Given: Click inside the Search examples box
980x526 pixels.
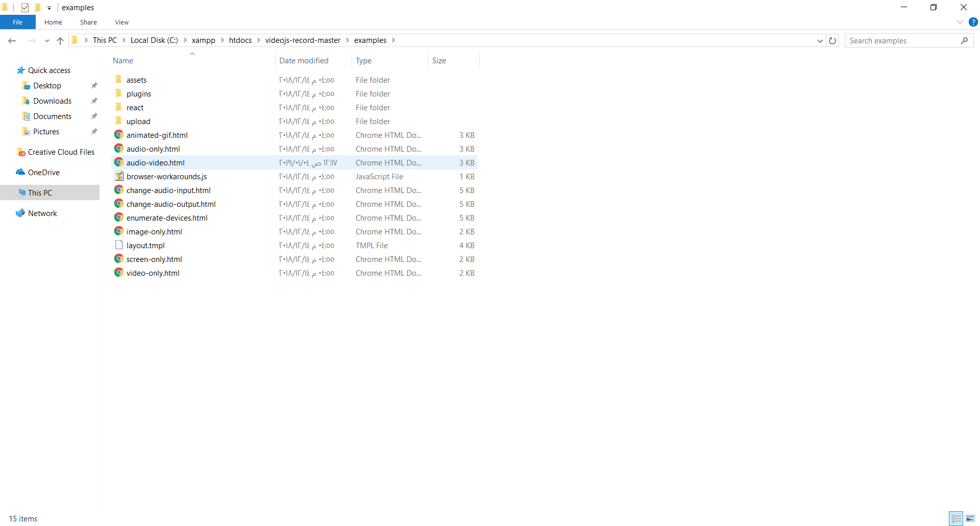Looking at the screenshot, I should [x=898, y=40].
